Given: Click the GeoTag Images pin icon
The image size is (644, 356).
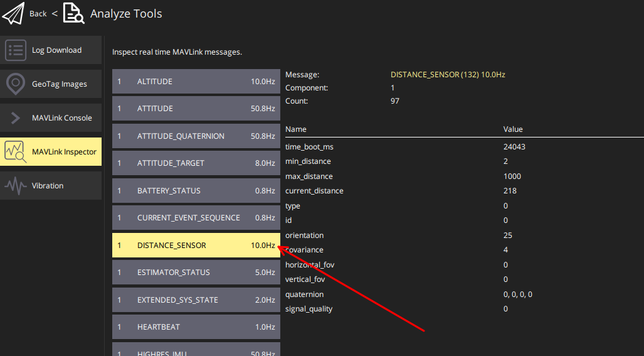Looking at the screenshot, I should coord(16,84).
